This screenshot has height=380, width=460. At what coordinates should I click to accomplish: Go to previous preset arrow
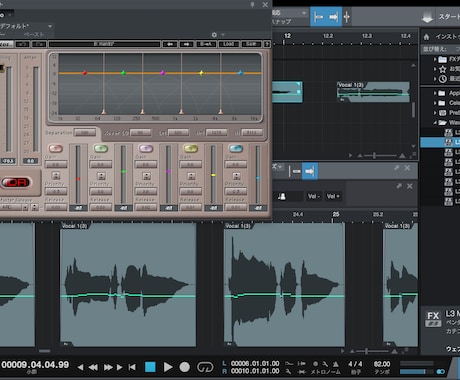[170, 44]
